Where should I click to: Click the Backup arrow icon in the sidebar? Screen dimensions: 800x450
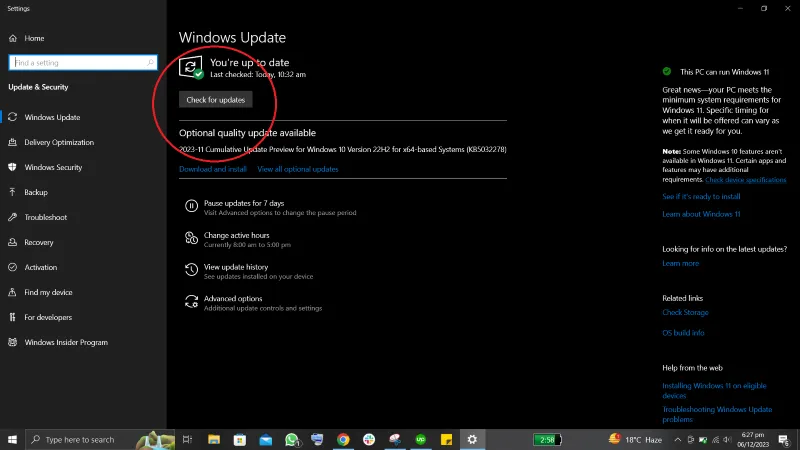13,192
